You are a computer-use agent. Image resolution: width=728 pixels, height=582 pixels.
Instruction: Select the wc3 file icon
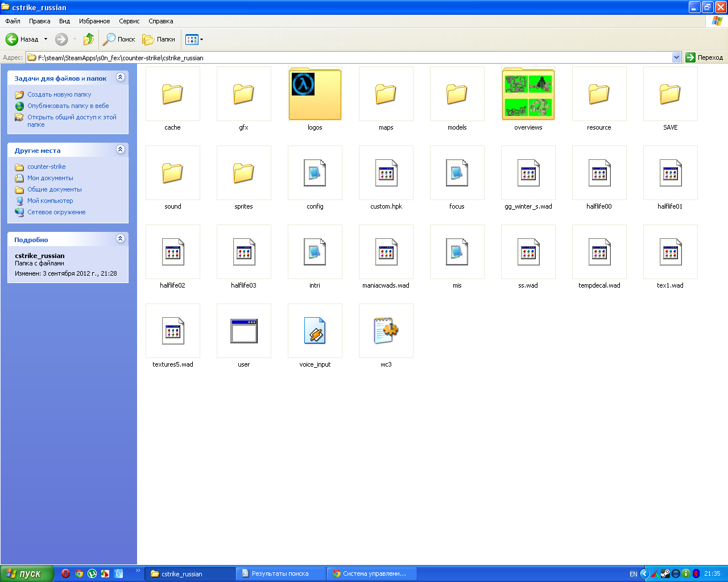(x=386, y=331)
